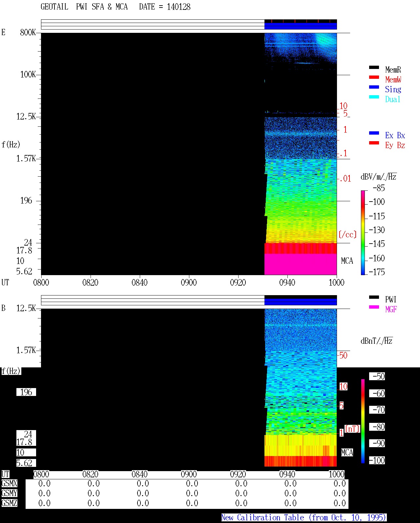This screenshot has width=420, height=523.
Task: Click the black PWI legend swatch
Action: [374, 297]
